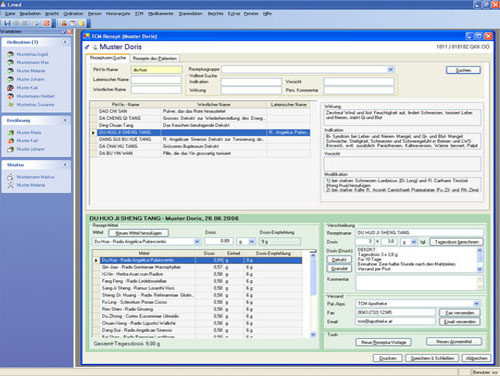Screen dimensions: 500x376
Task: Open the Rezepturgruppe dropdown
Action: [x=391, y=69]
